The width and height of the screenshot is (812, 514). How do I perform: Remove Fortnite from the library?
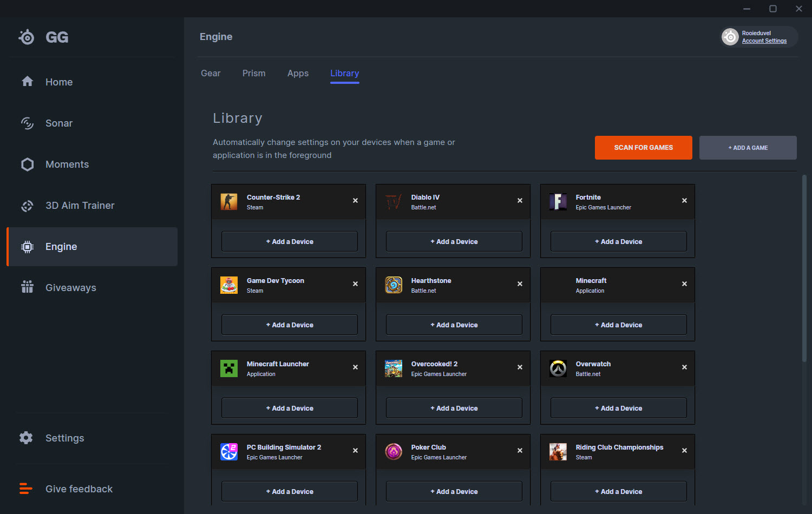tap(684, 201)
